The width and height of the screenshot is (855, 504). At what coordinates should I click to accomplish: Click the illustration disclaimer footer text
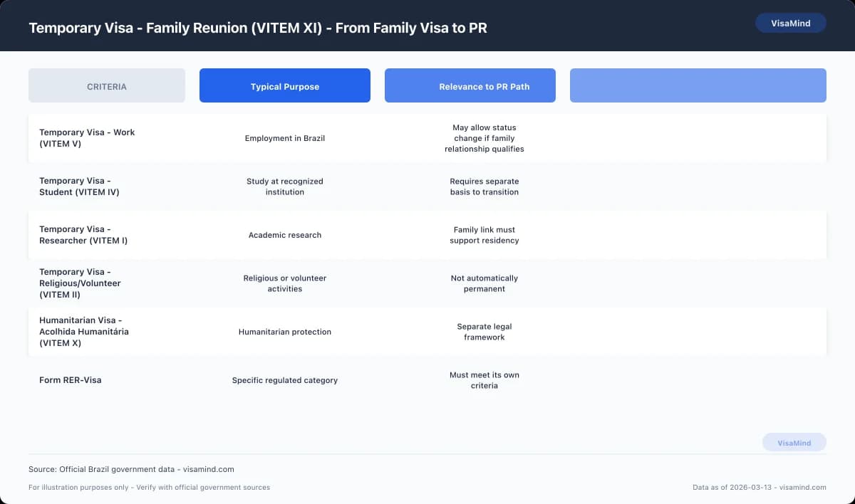[148, 487]
